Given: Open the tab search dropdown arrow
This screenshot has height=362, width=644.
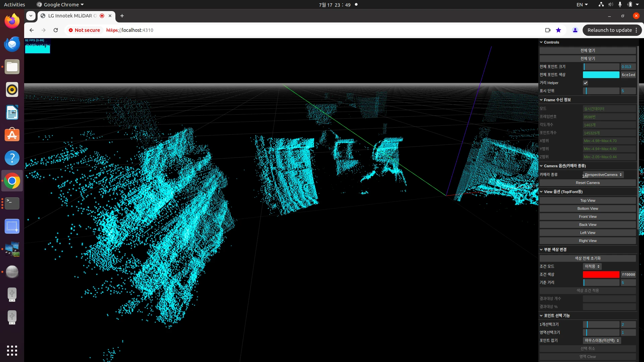Looking at the screenshot, I should tap(31, 16).
